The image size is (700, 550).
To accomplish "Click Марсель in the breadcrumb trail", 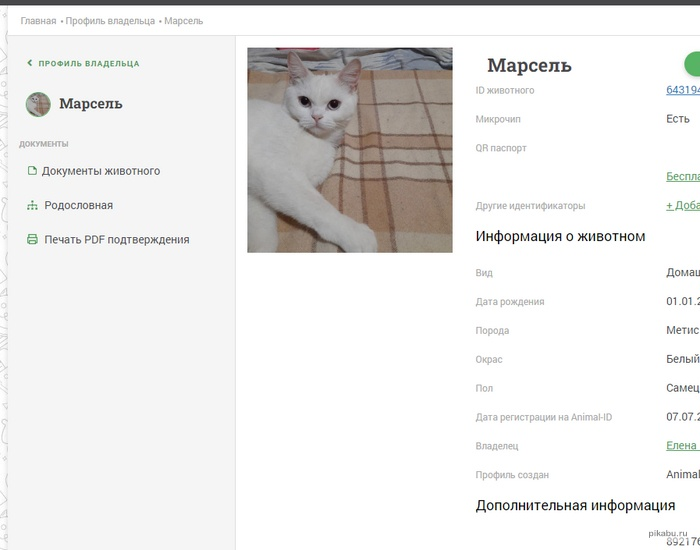I will [x=183, y=21].
